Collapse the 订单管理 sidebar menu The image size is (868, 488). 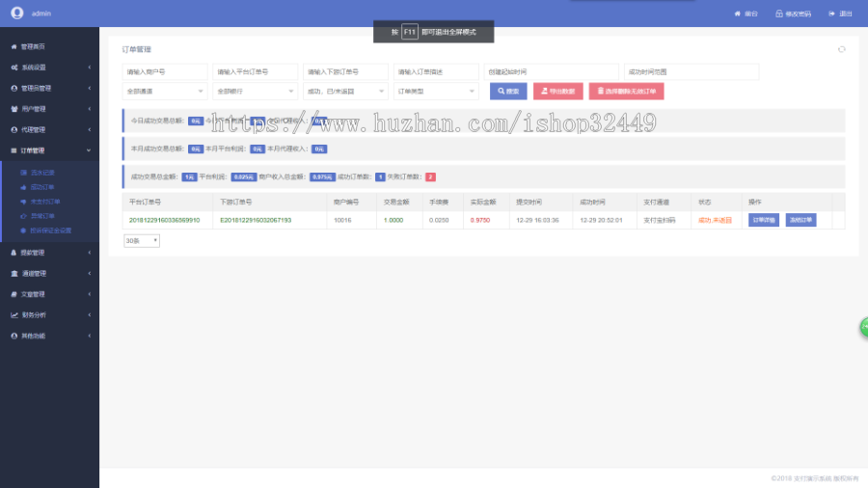click(x=49, y=150)
